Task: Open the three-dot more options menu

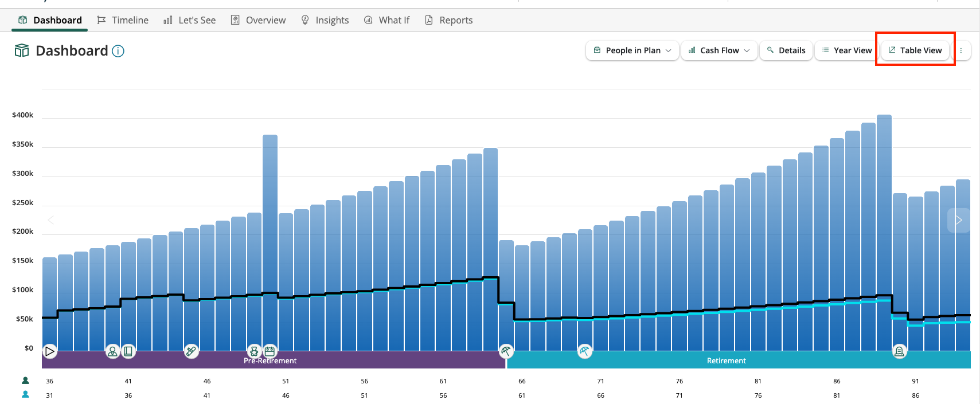Action: (961, 50)
